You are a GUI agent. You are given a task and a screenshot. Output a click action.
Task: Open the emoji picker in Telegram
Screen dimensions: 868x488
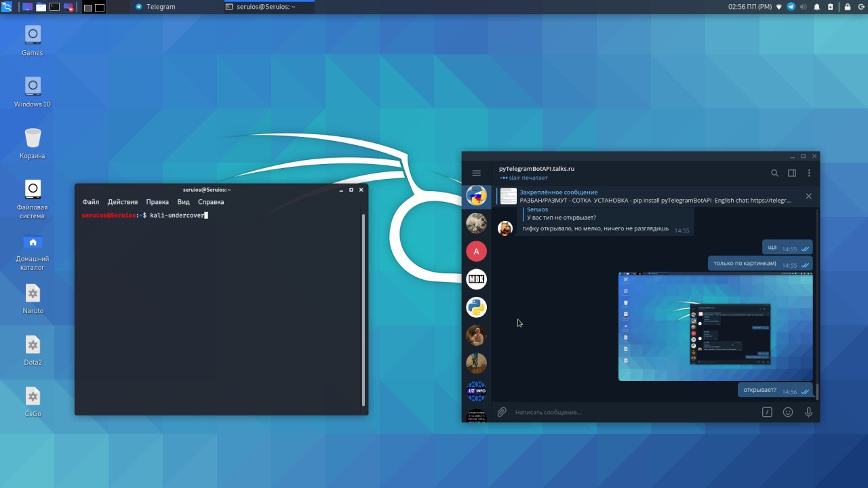pyautogui.click(x=788, y=412)
